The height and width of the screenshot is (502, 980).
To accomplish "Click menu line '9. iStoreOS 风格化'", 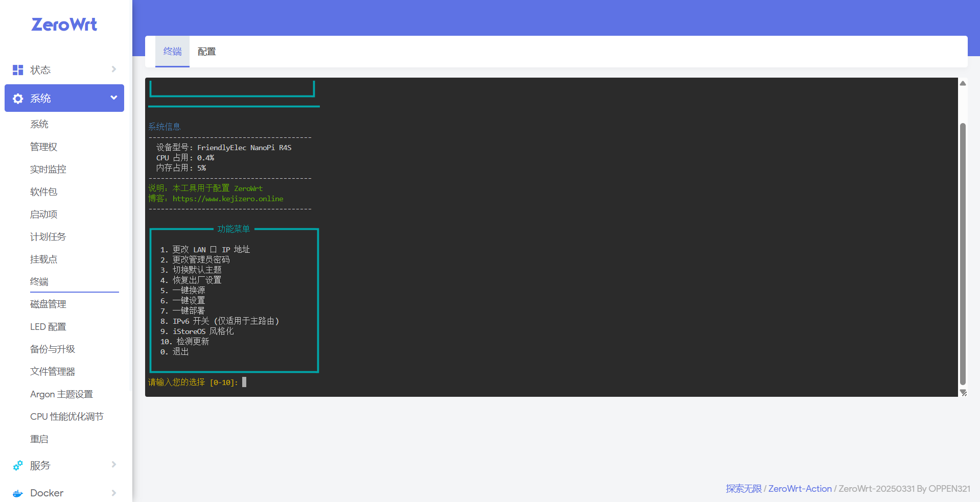I will coord(197,331).
